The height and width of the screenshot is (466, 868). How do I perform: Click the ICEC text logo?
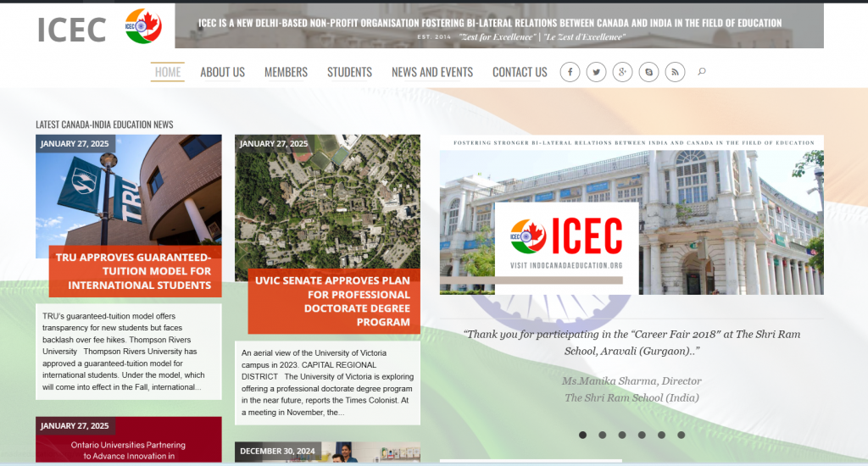[x=71, y=30]
